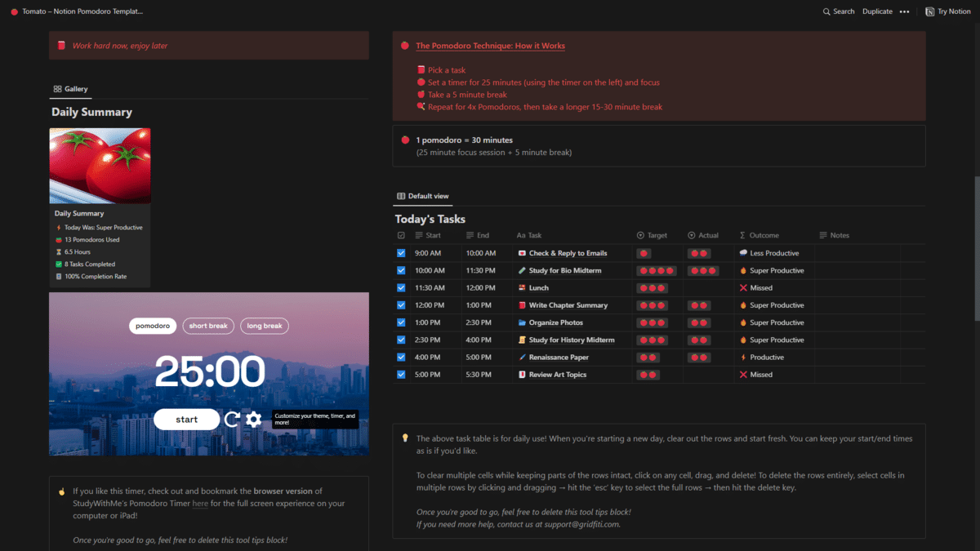Click '13 Pomodoros Used' in the summary card
The image size is (980, 551).
[92, 240]
